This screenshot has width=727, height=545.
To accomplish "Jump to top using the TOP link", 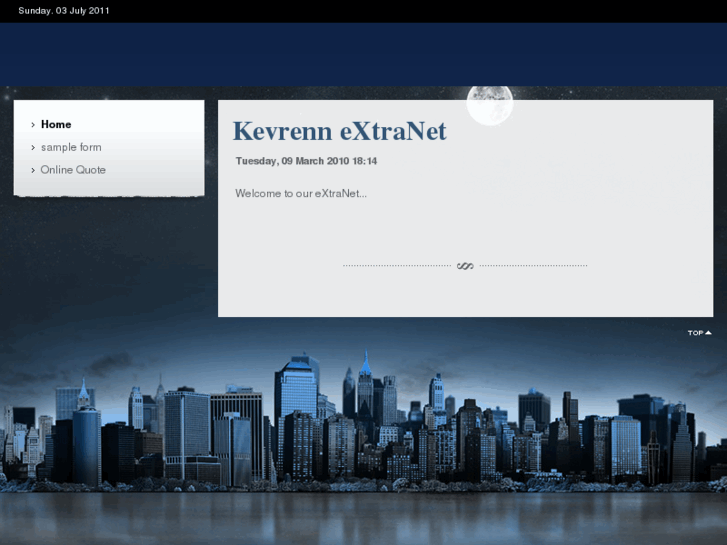I will 695,333.
